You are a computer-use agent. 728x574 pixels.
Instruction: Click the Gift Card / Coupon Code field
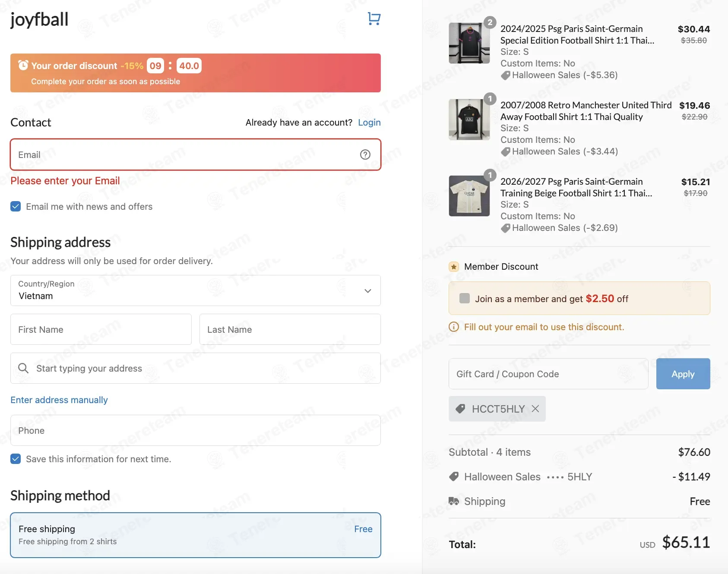click(548, 374)
